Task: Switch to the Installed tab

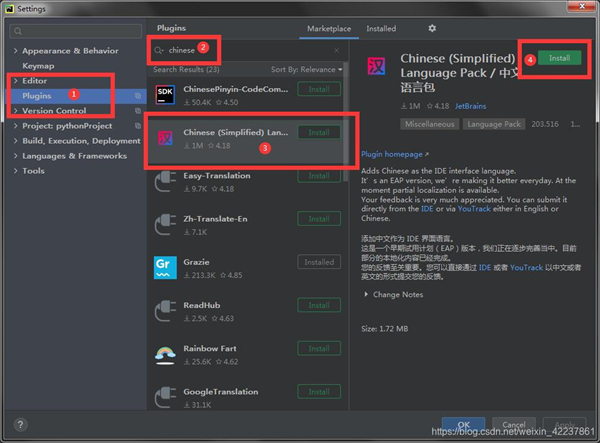Action: click(381, 29)
